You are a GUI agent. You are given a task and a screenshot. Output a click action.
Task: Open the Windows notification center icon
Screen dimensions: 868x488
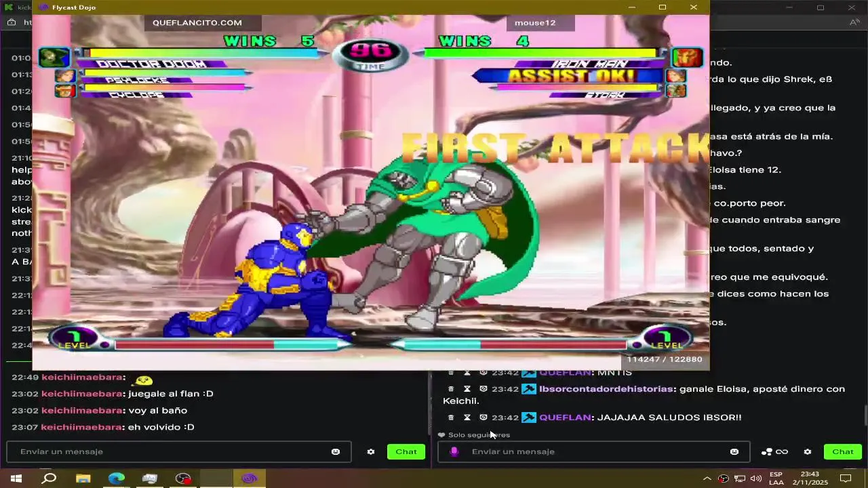(846, 479)
